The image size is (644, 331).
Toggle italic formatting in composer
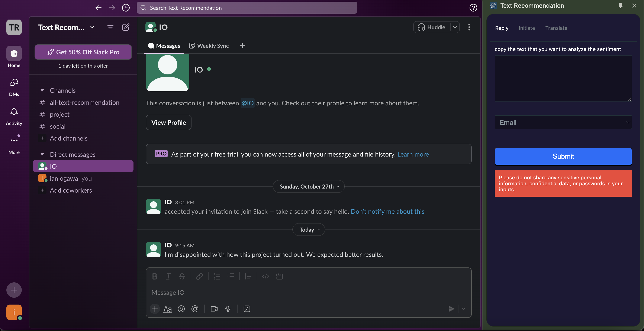(168, 276)
